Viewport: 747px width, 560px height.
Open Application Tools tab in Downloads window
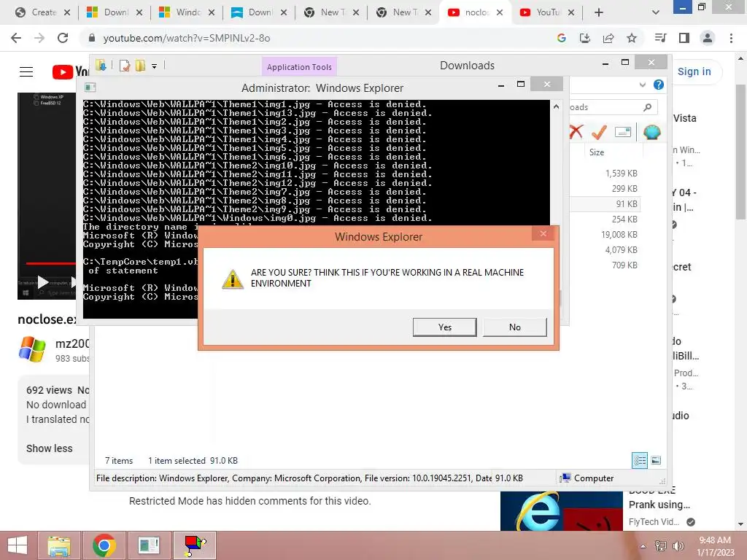[x=299, y=67]
